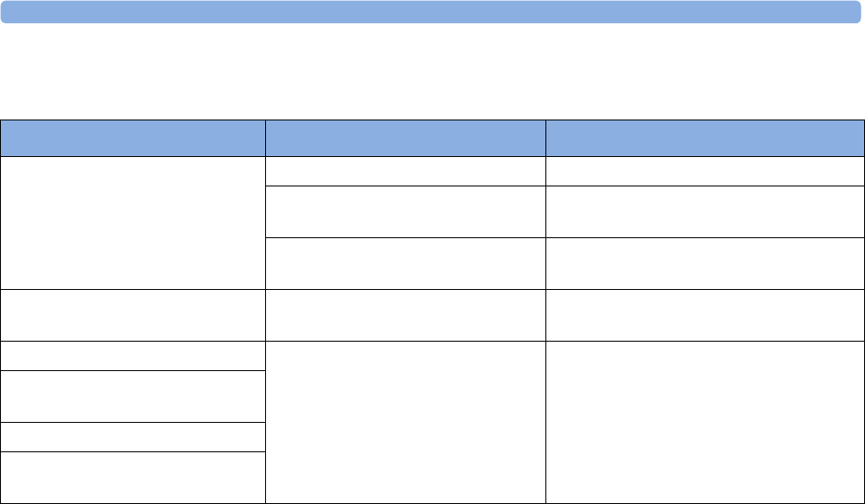Select the third column header cell
Viewport: 865px width, 504px height.
click(x=705, y=138)
